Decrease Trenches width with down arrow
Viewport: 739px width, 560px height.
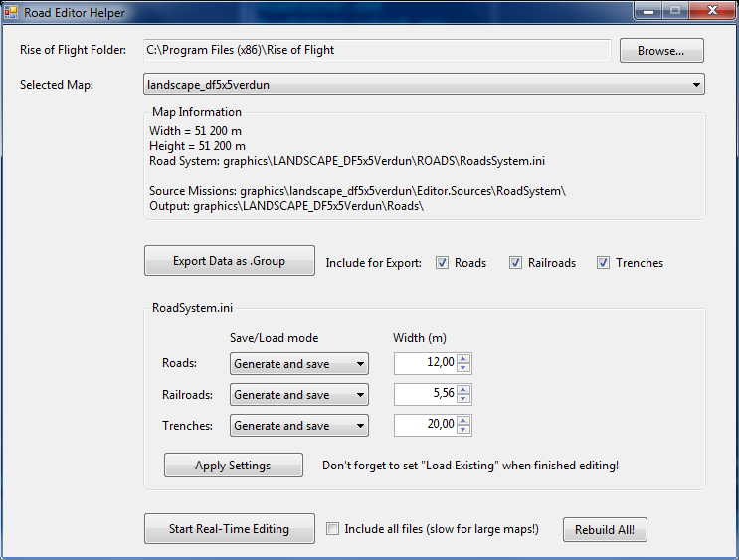coord(463,430)
